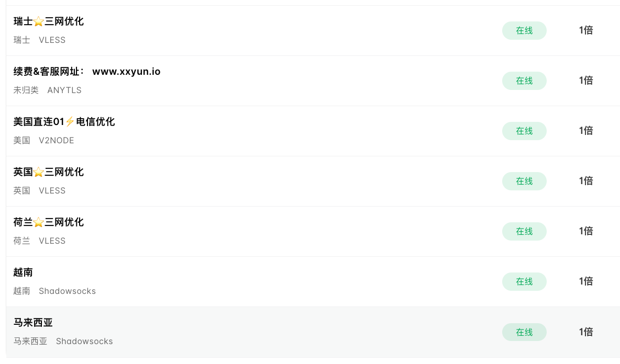Click the lightning icon in 美国直连01 title
Viewport: 620px width, 364px height.
point(70,122)
